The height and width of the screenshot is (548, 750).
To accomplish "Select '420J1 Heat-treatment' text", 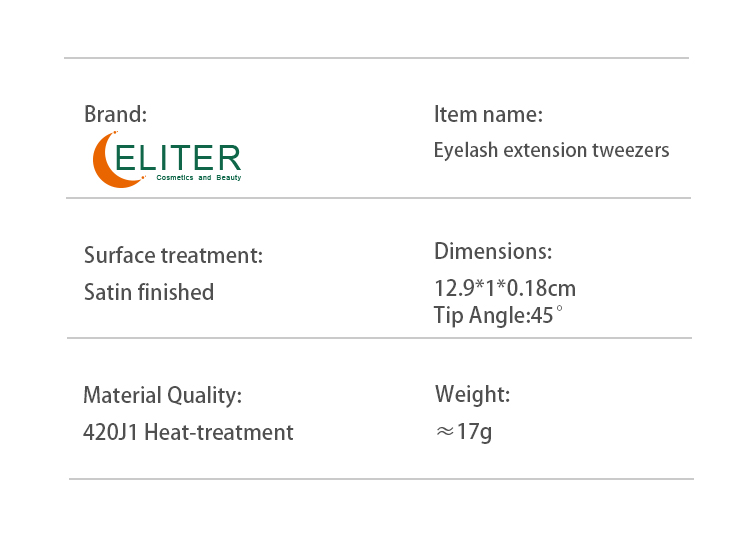I will 188,432.
